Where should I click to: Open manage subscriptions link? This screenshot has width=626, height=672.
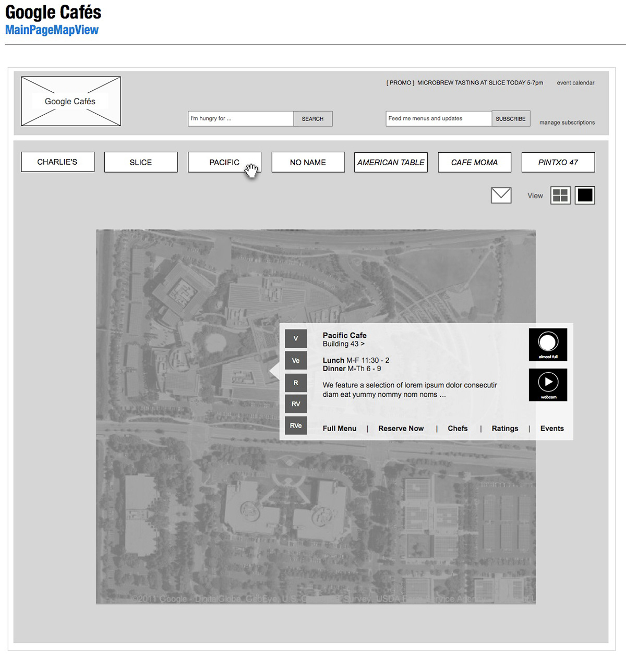(567, 123)
